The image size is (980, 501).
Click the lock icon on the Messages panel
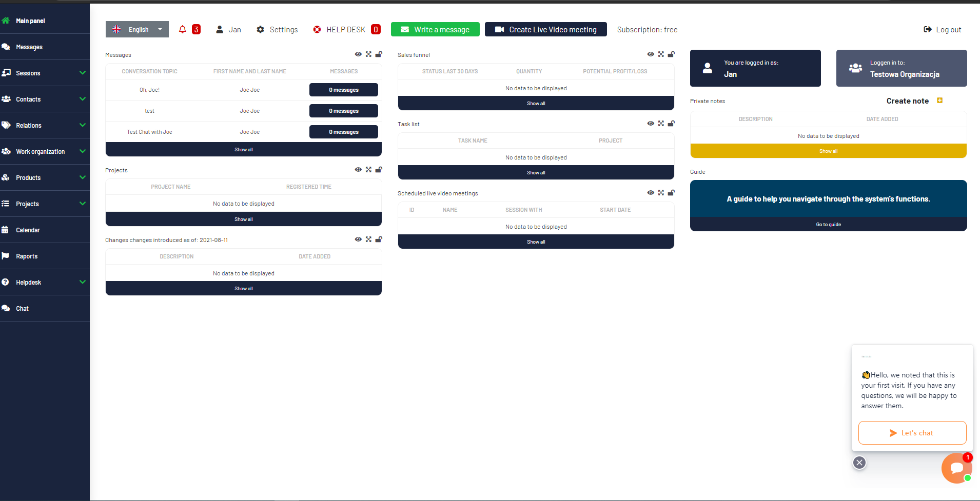coord(379,54)
